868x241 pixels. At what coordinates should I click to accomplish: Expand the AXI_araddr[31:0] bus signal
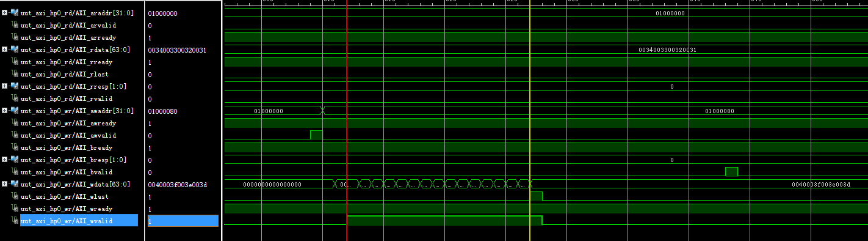tap(5, 13)
